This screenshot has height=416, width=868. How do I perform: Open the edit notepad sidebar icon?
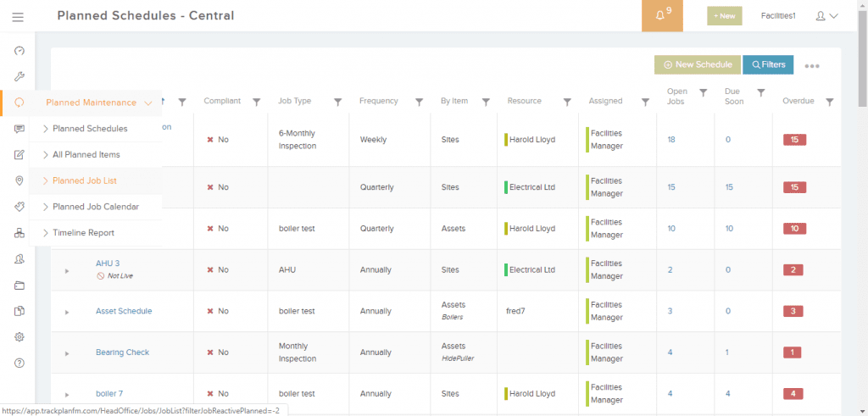tap(19, 155)
